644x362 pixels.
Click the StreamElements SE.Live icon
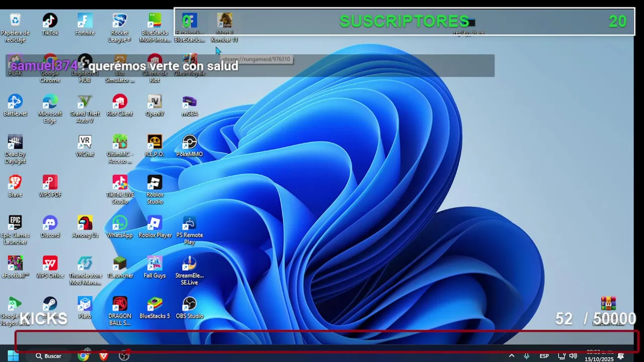tap(189, 270)
